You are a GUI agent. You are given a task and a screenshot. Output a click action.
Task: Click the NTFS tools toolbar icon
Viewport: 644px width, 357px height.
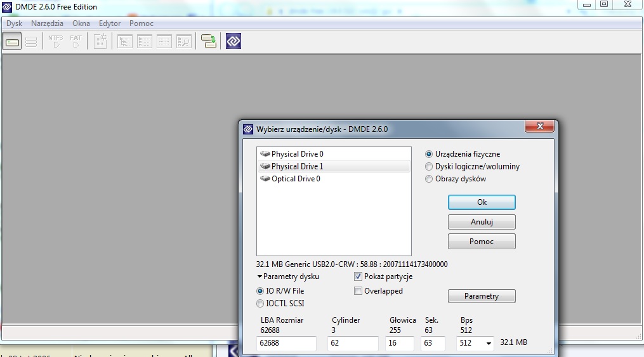coord(56,41)
